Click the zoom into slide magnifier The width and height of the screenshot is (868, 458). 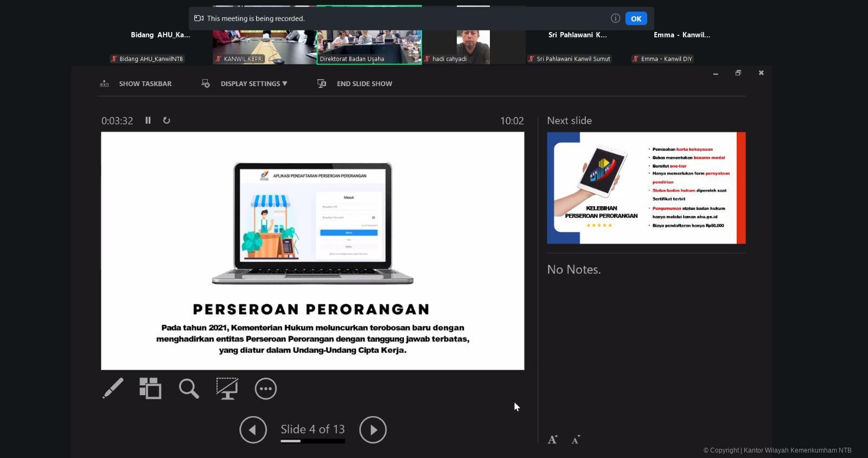click(x=189, y=389)
